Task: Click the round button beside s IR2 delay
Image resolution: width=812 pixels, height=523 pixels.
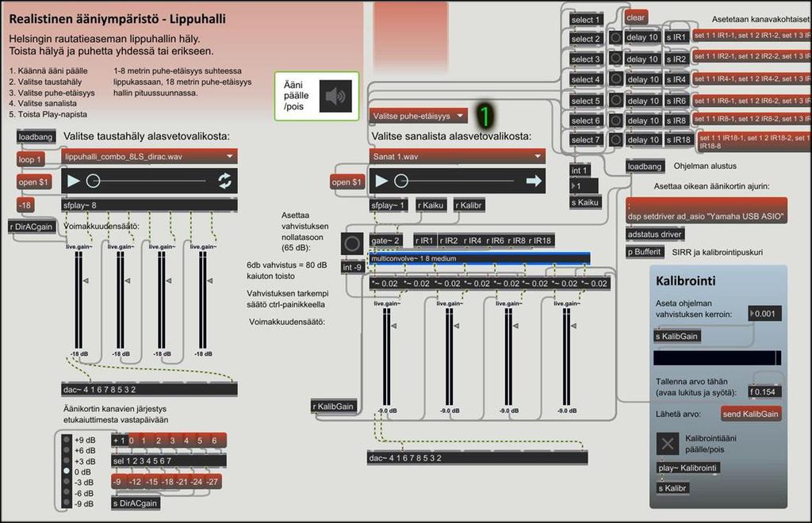Action: [x=615, y=58]
